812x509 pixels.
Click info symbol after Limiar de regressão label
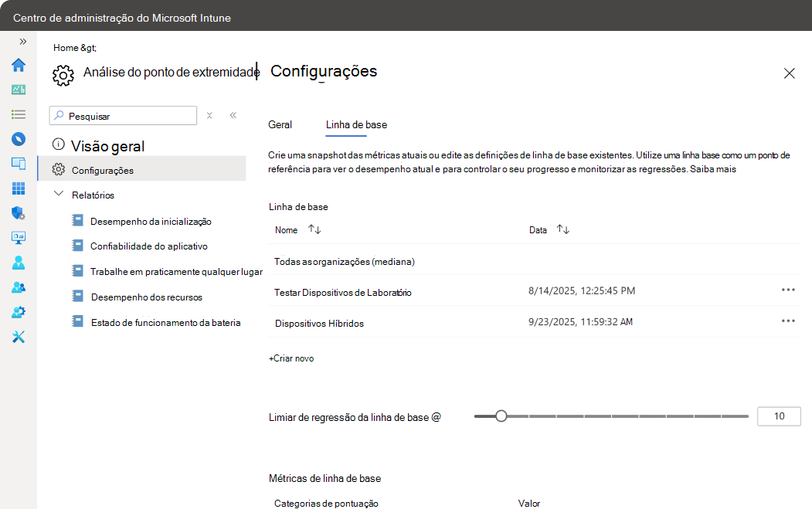[x=436, y=417]
